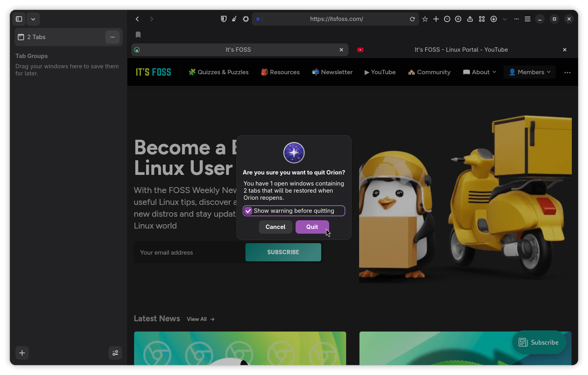Click the brush clear-browsing-data icon
The image size is (588, 375).
click(x=234, y=19)
